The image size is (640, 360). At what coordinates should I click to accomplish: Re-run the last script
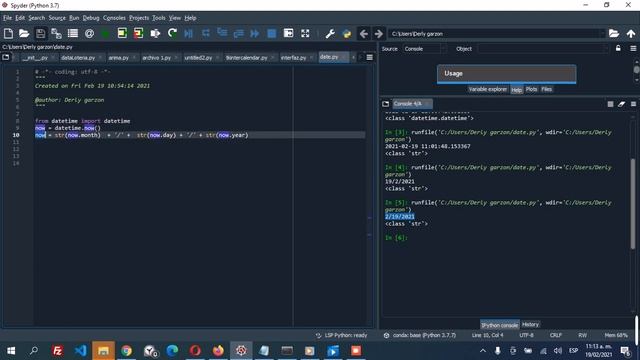172,33
